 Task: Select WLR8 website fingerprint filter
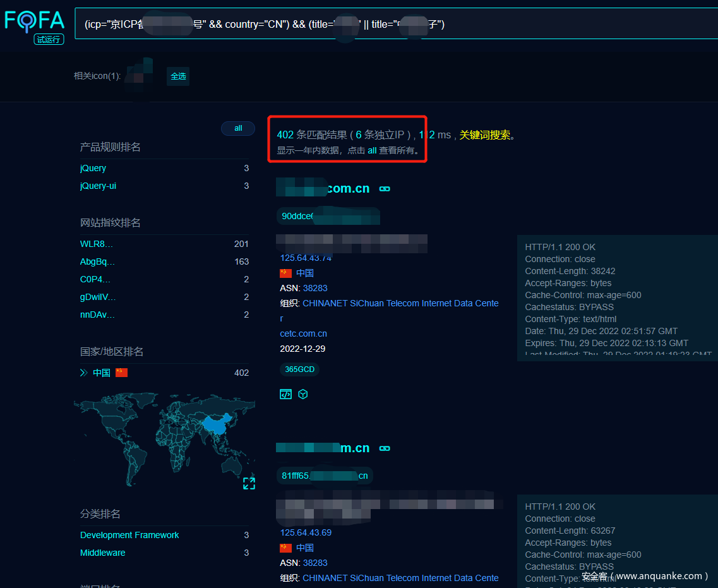(x=97, y=244)
